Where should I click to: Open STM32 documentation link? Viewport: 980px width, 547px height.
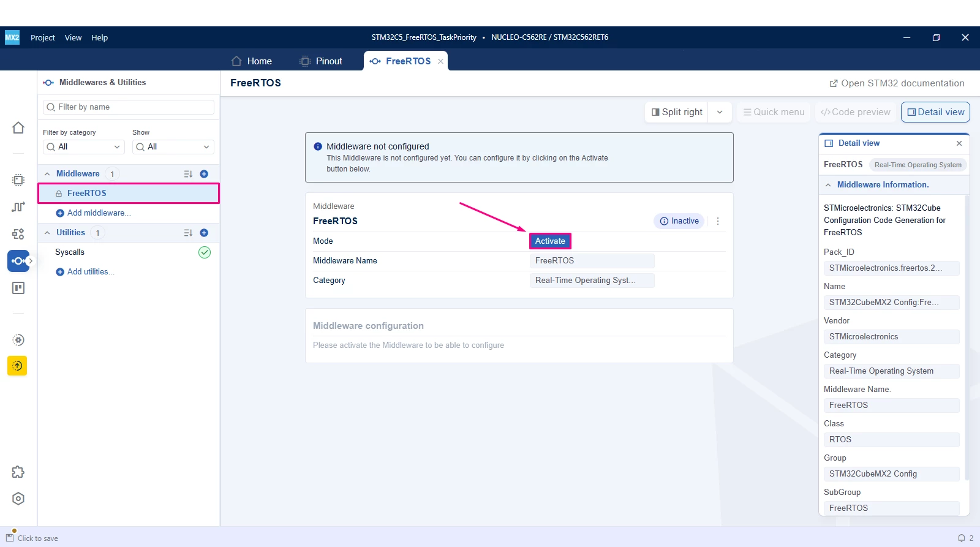click(897, 83)
